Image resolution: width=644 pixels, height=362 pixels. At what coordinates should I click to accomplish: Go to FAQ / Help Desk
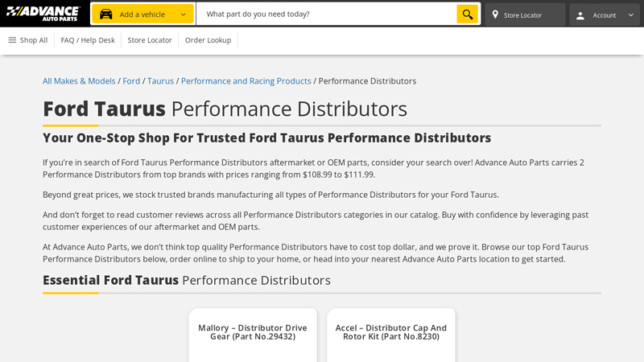point(88,40)
